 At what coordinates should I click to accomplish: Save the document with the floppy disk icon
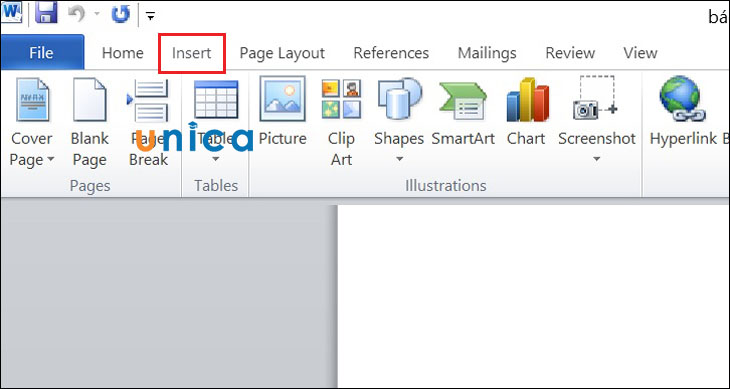tap(46, 13)
